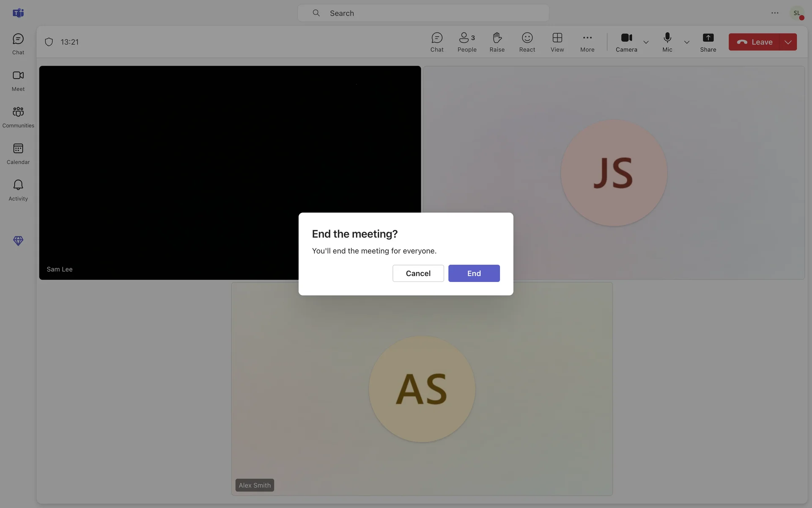Raise your hand in the meeting

(497, 42)
